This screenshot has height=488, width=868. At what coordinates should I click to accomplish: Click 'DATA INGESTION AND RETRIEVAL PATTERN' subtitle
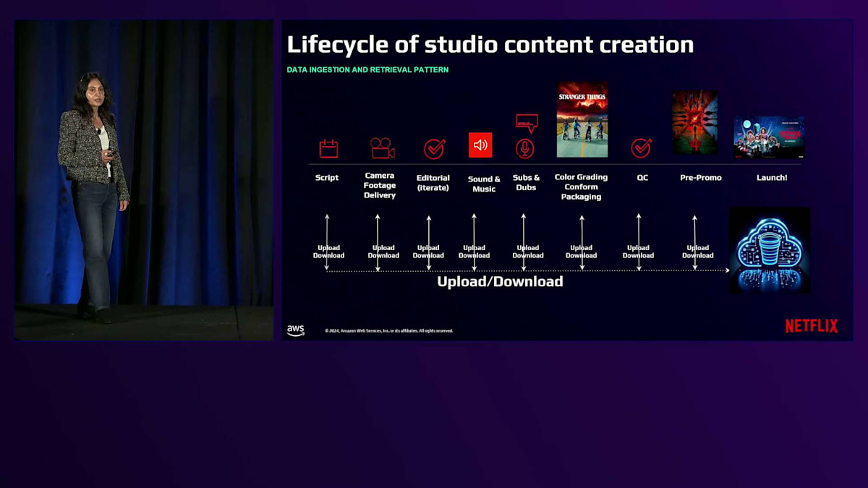(x=367, y=70)
